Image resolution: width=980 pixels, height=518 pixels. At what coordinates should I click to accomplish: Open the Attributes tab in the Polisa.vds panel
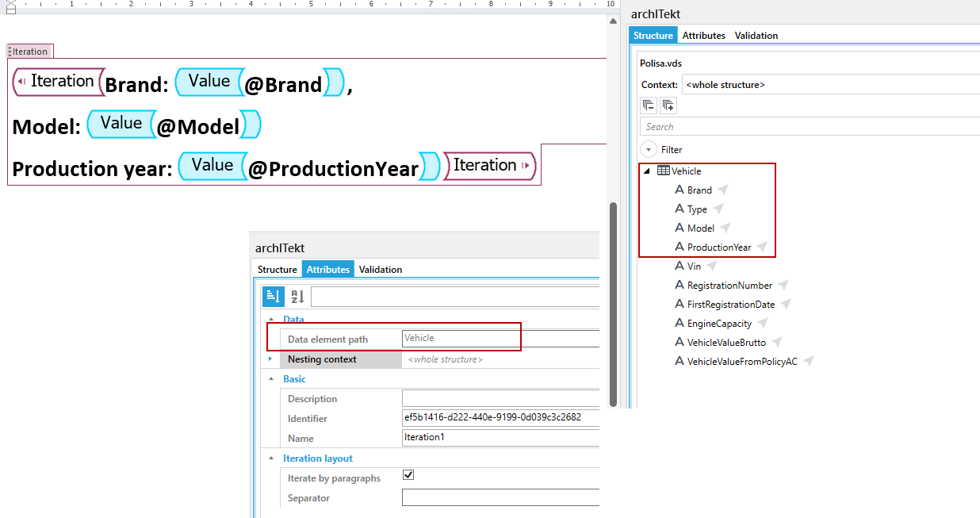tap(703, 36)
